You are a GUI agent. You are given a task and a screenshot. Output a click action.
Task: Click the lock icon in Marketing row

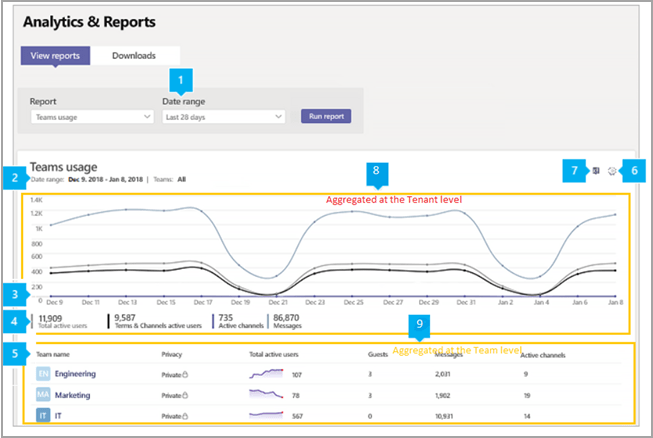tap(185, 395)
